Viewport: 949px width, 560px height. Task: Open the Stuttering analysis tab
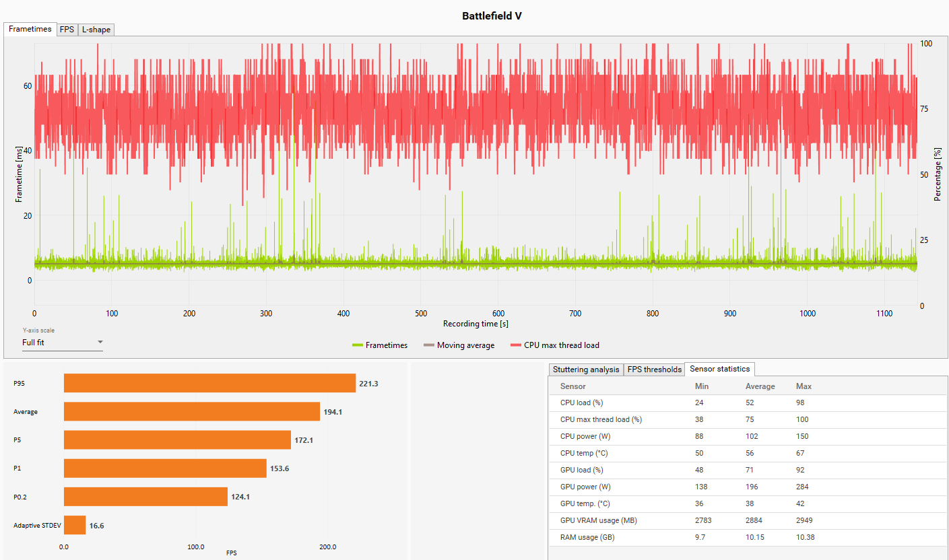pyautogui.click(x=586, y=370)
